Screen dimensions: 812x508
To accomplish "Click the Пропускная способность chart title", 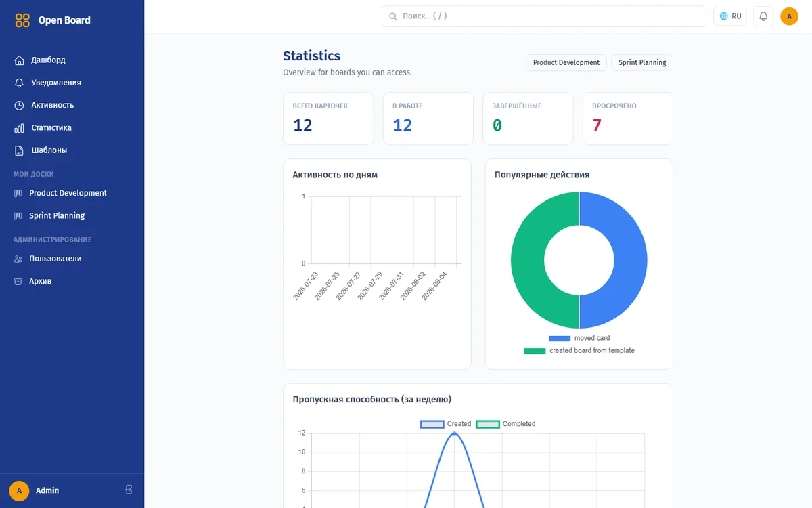I will 372,400.
